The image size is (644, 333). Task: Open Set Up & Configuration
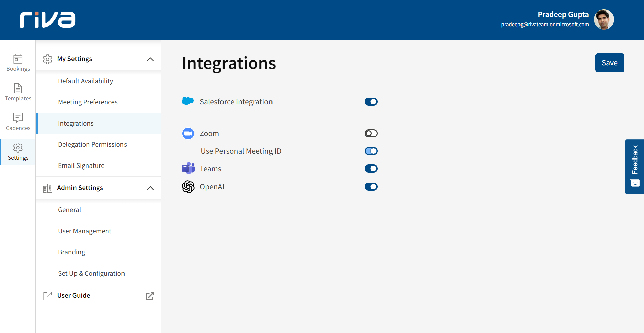(98, 273)
